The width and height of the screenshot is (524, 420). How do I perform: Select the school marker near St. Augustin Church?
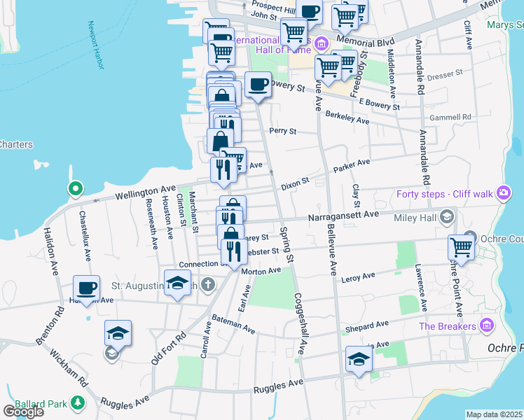tap(177, 283)
